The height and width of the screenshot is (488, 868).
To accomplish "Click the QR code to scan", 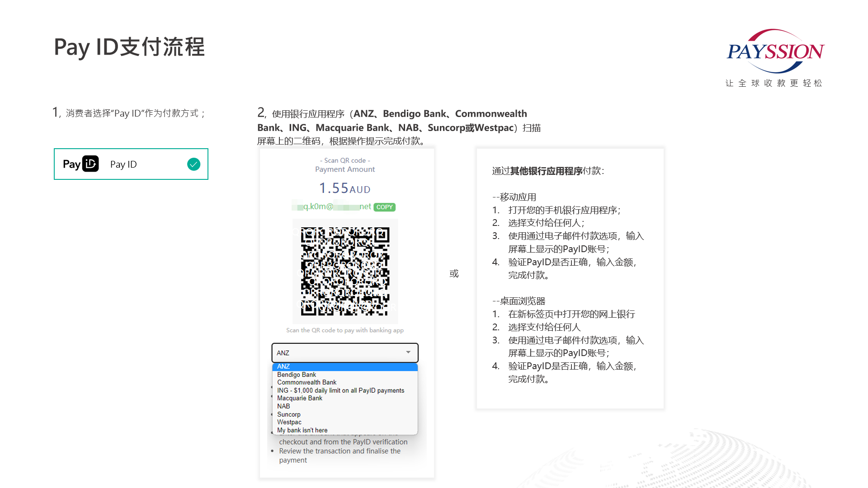I will [345, 271].
